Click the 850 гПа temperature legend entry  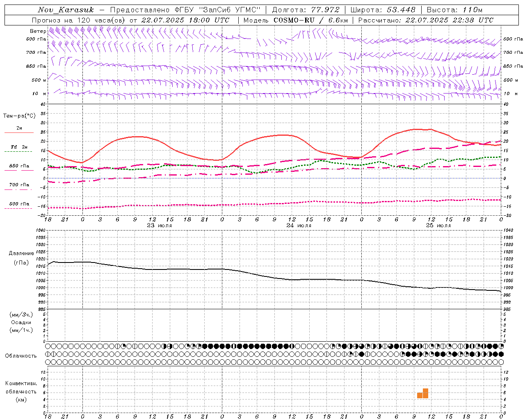coord(19,166)
